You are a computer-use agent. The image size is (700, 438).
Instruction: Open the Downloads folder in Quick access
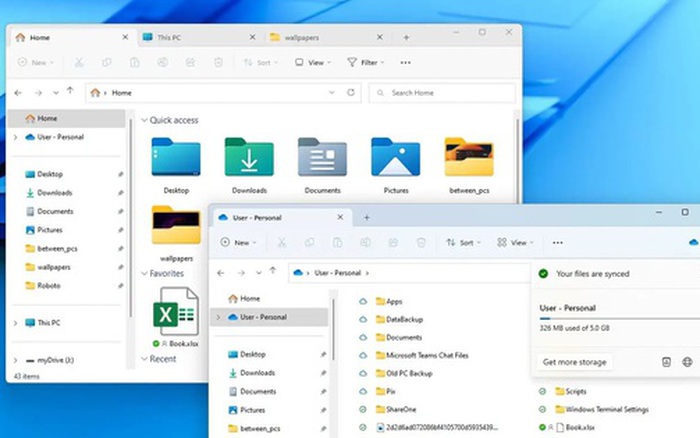point(249,158)
